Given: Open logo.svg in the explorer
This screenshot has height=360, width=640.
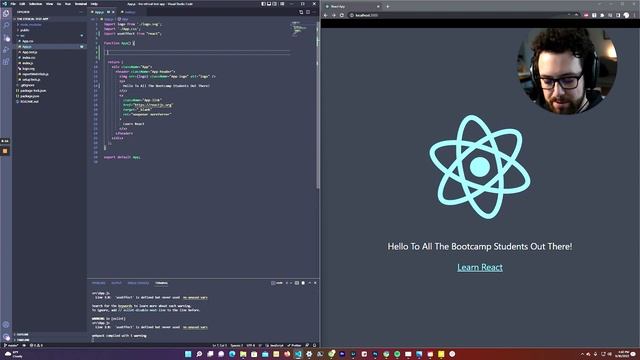Looking at the screenshot, I should click(x=49, y=69).
